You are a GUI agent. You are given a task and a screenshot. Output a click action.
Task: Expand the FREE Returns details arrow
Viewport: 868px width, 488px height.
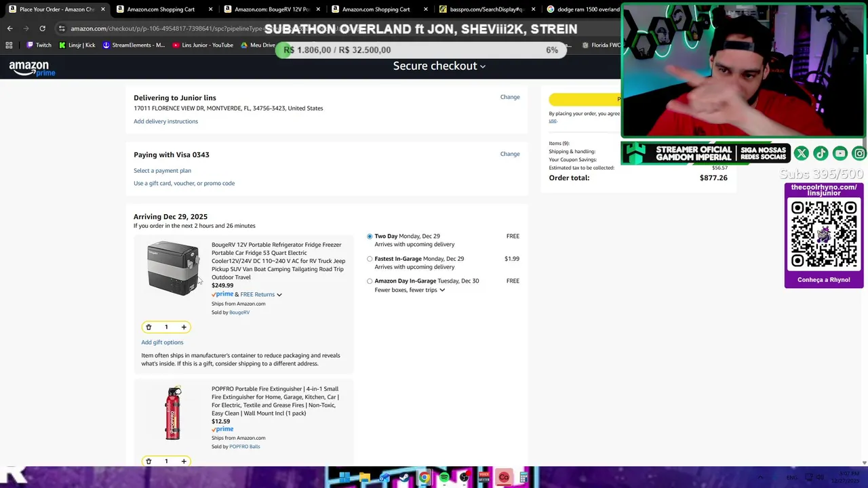(279, 295)
